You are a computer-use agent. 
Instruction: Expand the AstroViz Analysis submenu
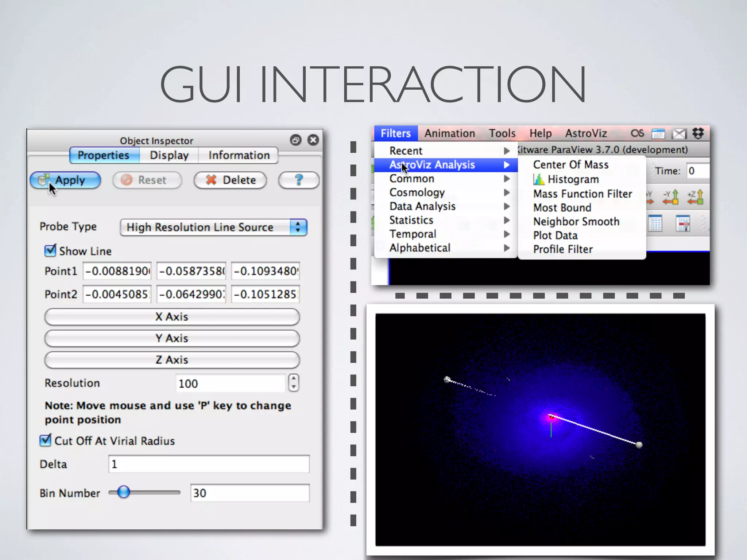point(446,165)
